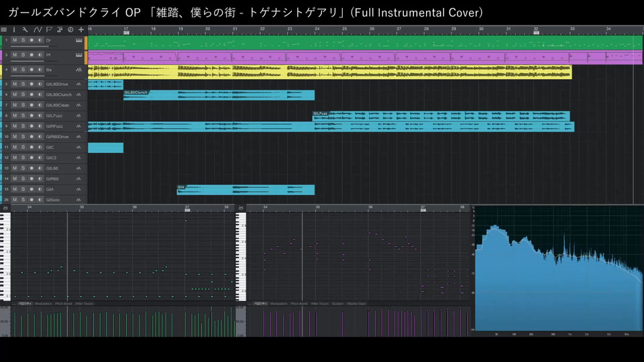Select the left editor Pitch Bend tab
The width and height of the screenshot is (644, 362).
[x=63, y=304]
